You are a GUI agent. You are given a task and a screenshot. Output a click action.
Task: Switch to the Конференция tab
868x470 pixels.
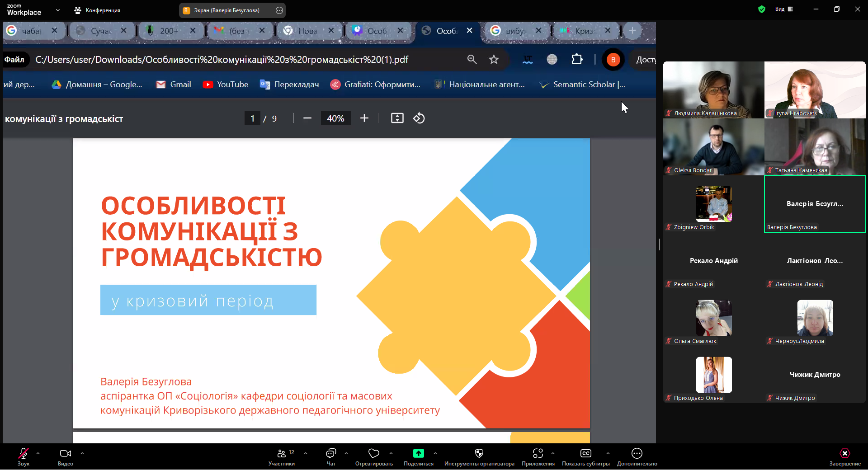tap(97, 10)
